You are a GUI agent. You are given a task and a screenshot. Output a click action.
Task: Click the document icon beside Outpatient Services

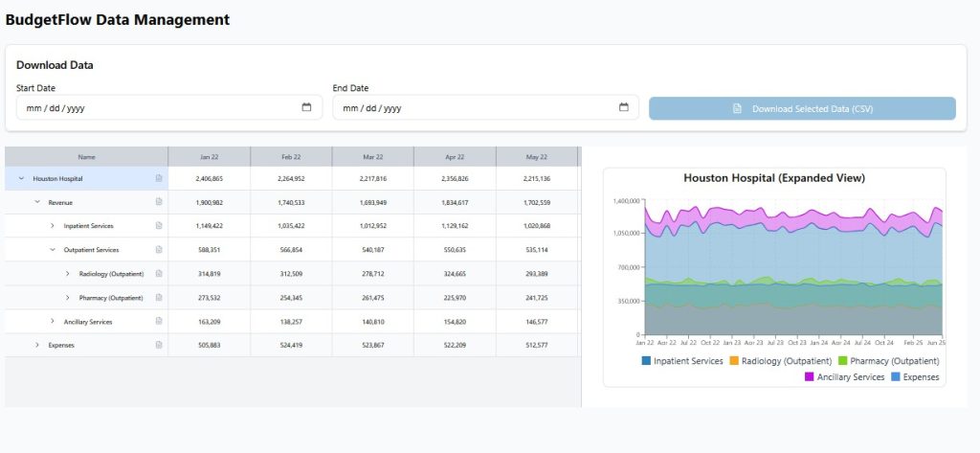point(159,250)
